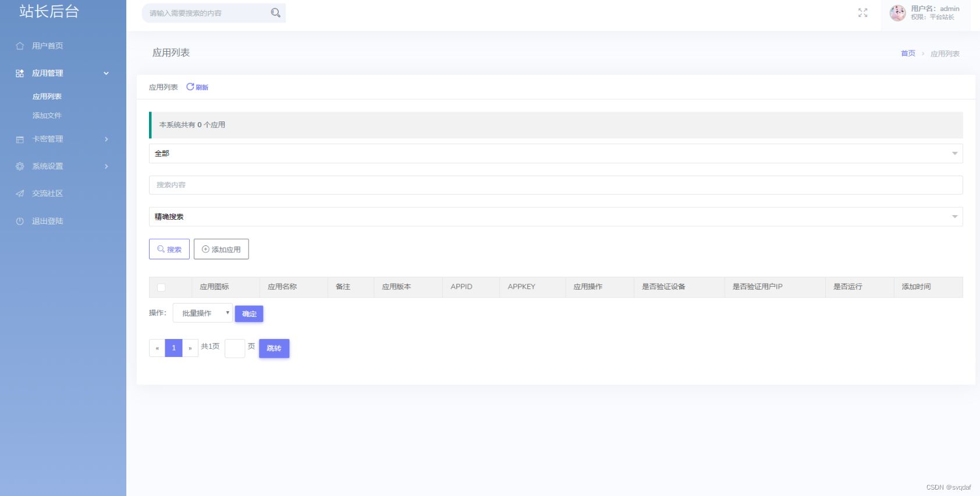Open the 全部 filter dropdown
This screenshot has height=496, width=980.
coord(555,154)
